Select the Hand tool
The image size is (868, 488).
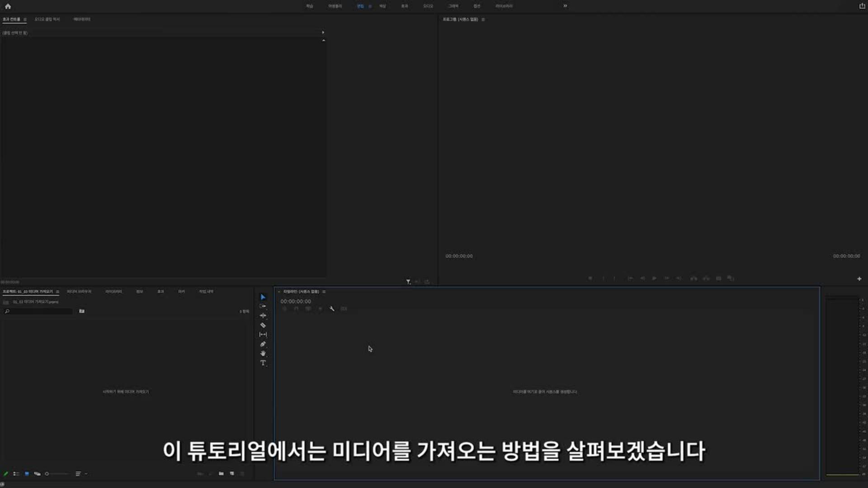263,353
